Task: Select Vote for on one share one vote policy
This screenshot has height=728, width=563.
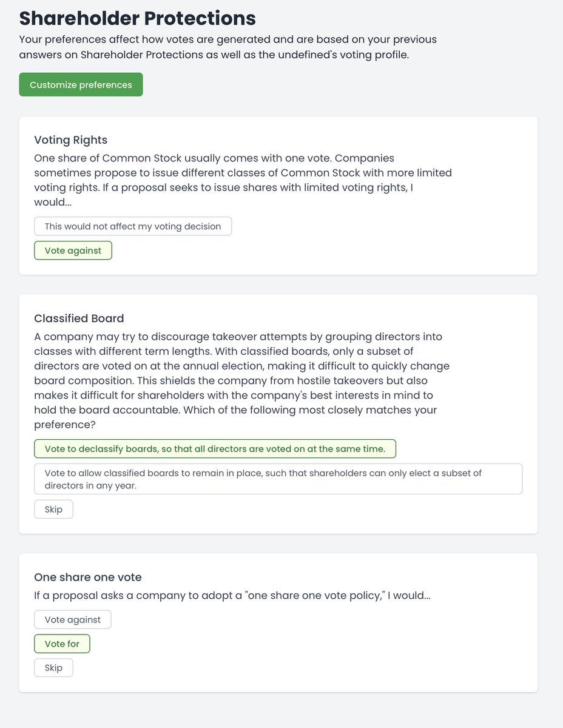Action: click(x=62, y=644)
